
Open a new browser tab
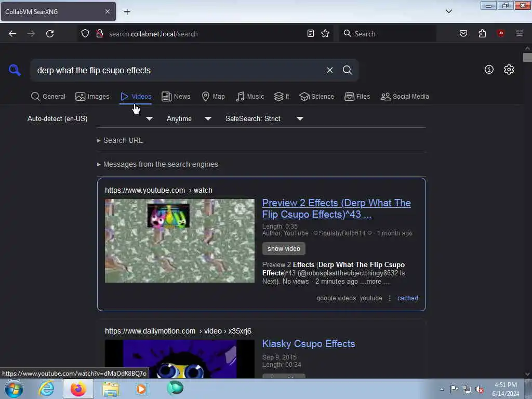(127, 12)
